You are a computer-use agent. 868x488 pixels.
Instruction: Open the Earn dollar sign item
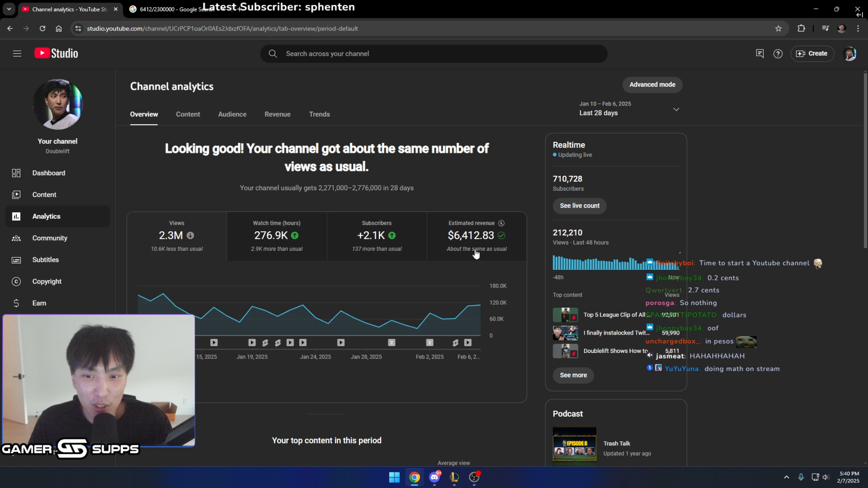tap(39, 303)
